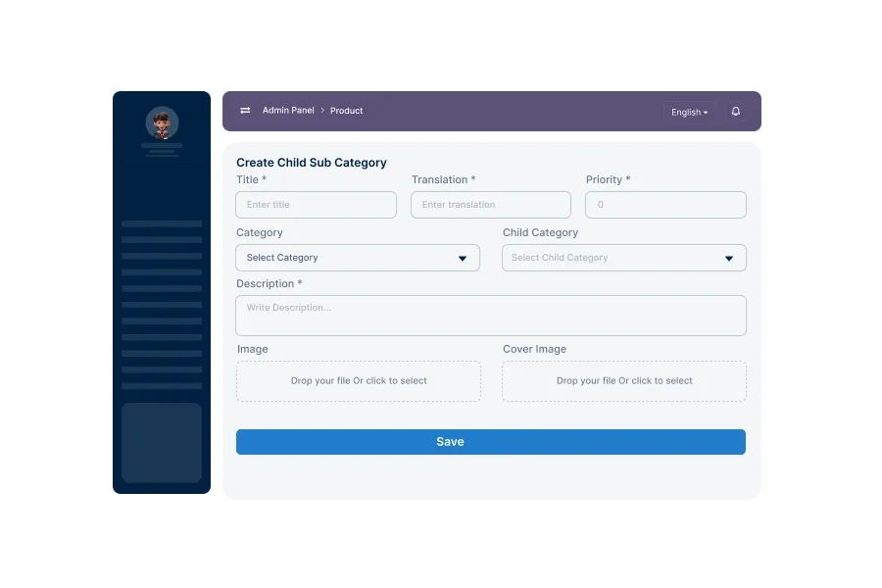
Task: Toggle the sidebar with the arrows icon
Action: tap(245, 111)
